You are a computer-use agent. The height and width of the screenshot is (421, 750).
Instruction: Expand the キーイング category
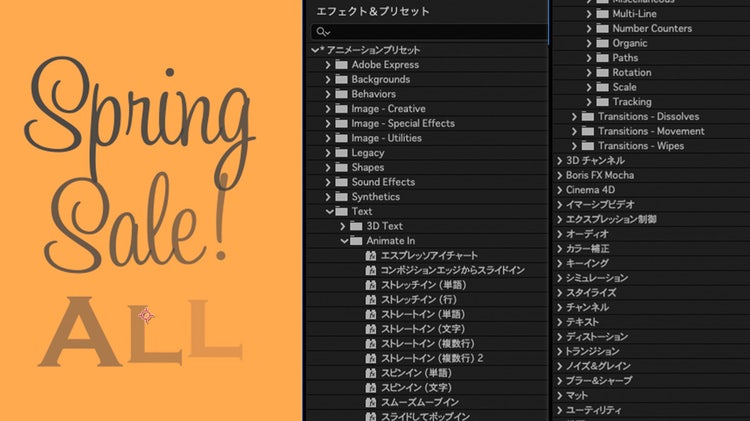[x=559, y=264]
